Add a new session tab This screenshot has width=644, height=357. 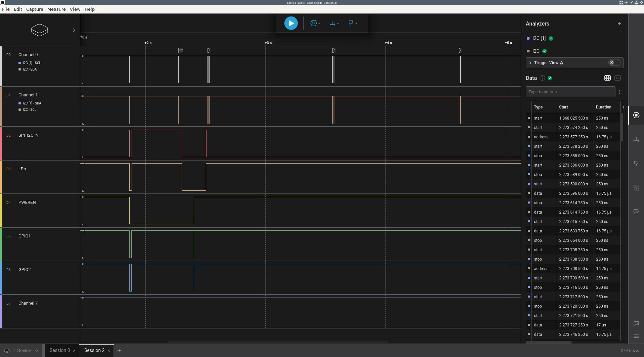coord(119,351)
